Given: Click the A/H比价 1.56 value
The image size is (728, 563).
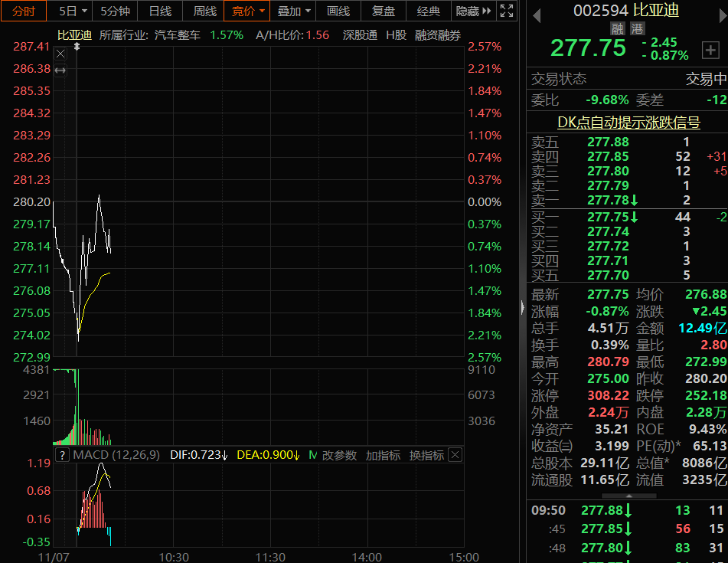Looking at the screenshot, I should [x=318, y=35].
